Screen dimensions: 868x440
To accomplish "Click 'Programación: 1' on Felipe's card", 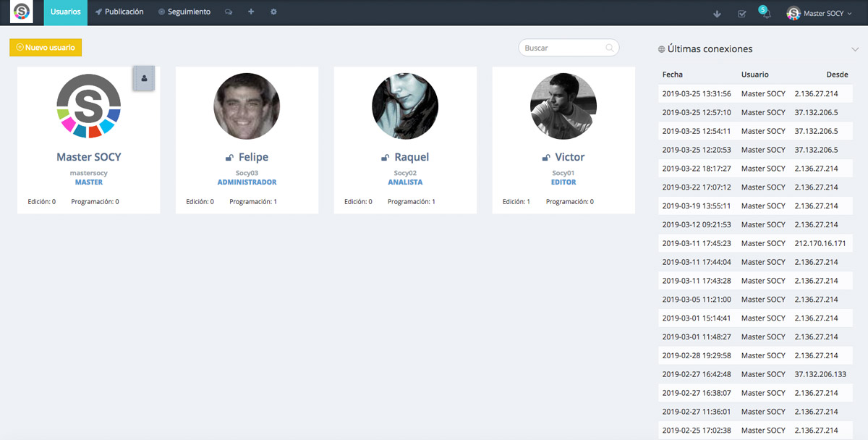I will (x=253, y=202).
